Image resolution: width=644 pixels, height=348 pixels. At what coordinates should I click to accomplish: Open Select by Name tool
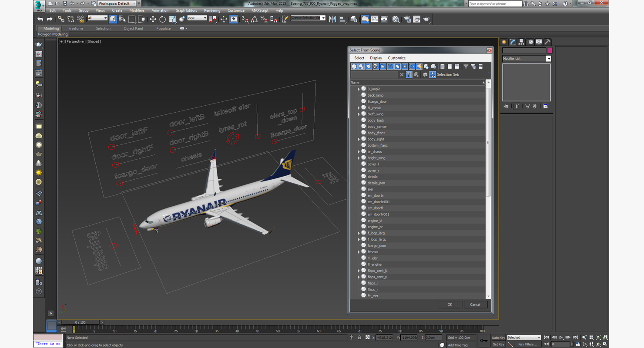point(122,19)
